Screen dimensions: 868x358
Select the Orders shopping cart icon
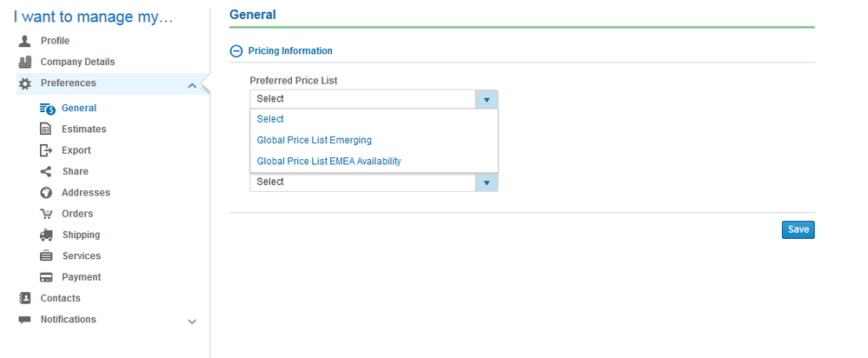point(46,214)
